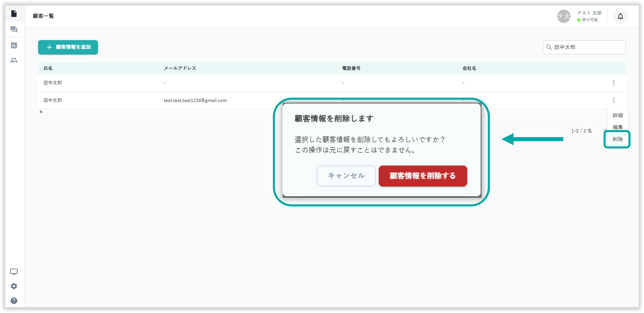This screenshot has width=644, height=313.
Task: Click the document icon in the sidebar
Action: click(x=14, y=14)
